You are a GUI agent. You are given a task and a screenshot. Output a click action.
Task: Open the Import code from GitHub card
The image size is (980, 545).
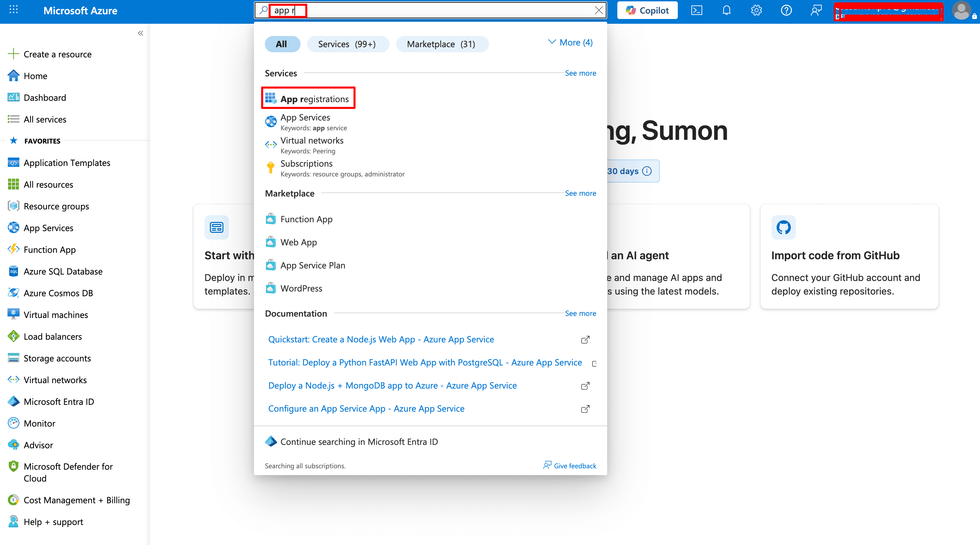pos(849,256)
